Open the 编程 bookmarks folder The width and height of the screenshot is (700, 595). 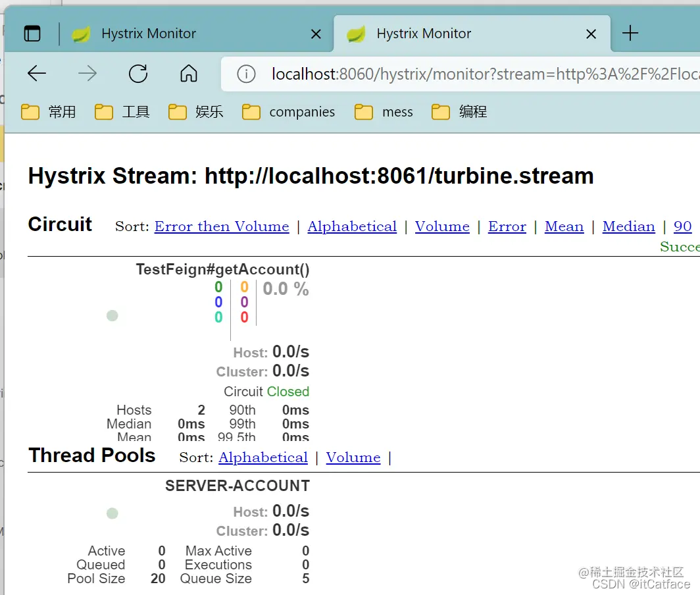click(x=459, y=112)
